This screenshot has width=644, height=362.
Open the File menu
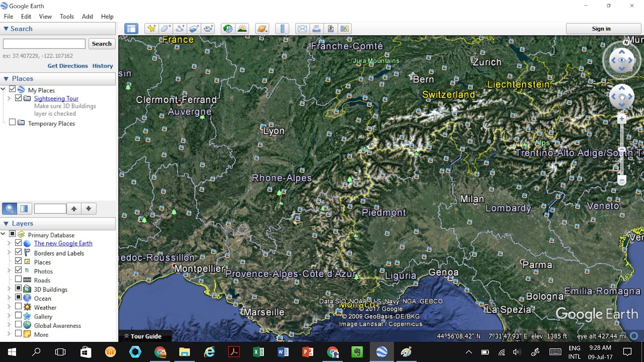click(8, 16)
